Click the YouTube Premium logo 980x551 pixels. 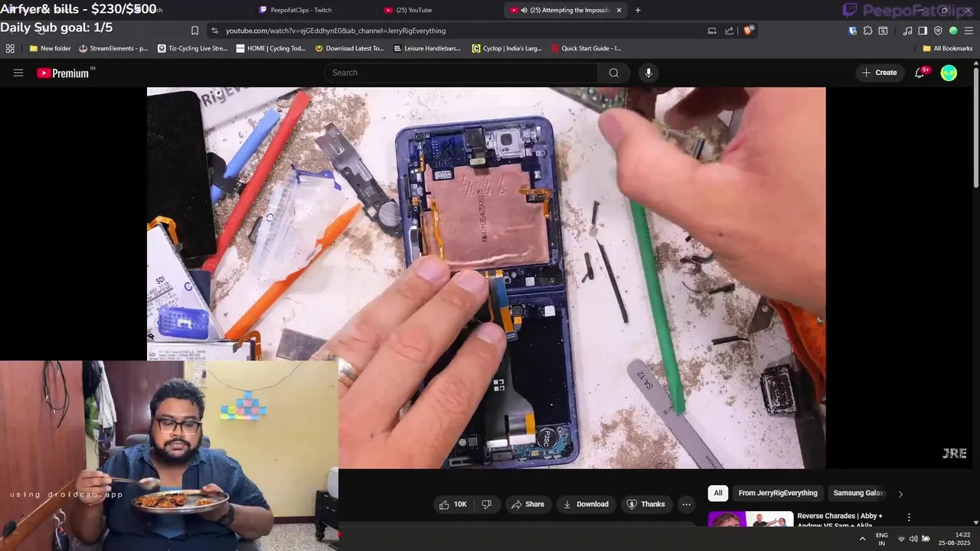(x=63, y=73)
